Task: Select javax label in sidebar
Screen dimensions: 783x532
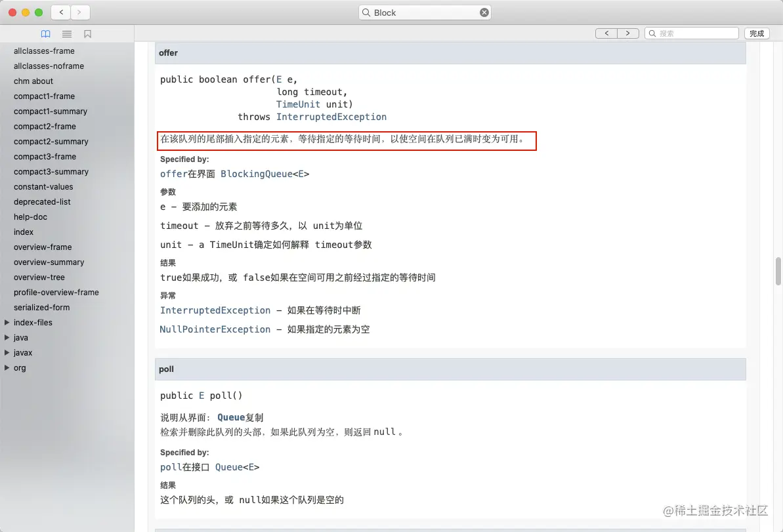Action: click(23, 352)
